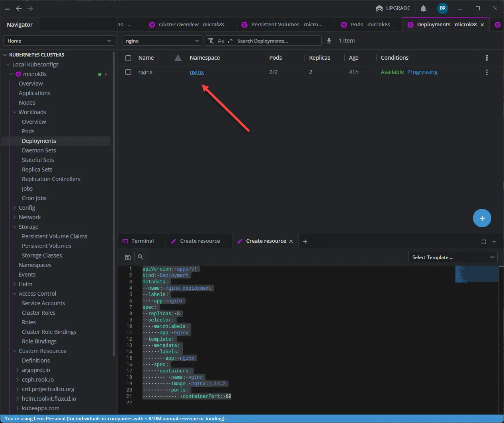Toggle case-sensitive Aa search option
Viewport: 504px width, 423px height.
pos(221,41)
